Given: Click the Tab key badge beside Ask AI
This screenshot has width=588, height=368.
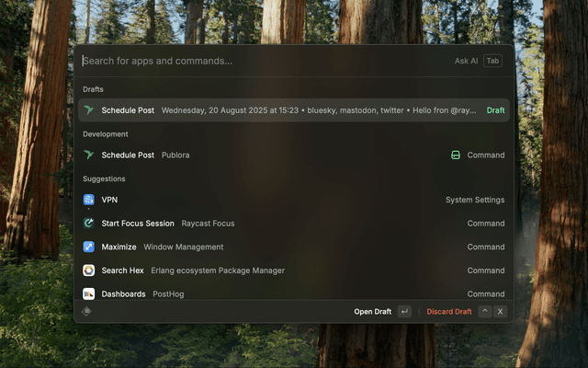Looking at the screenshot, I should coord(493,61).
